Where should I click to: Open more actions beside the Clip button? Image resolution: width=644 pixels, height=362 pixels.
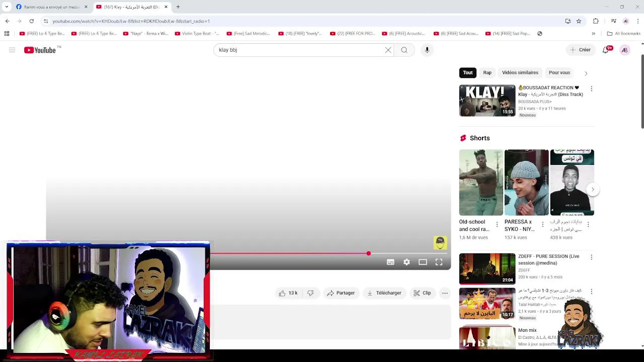445,293
